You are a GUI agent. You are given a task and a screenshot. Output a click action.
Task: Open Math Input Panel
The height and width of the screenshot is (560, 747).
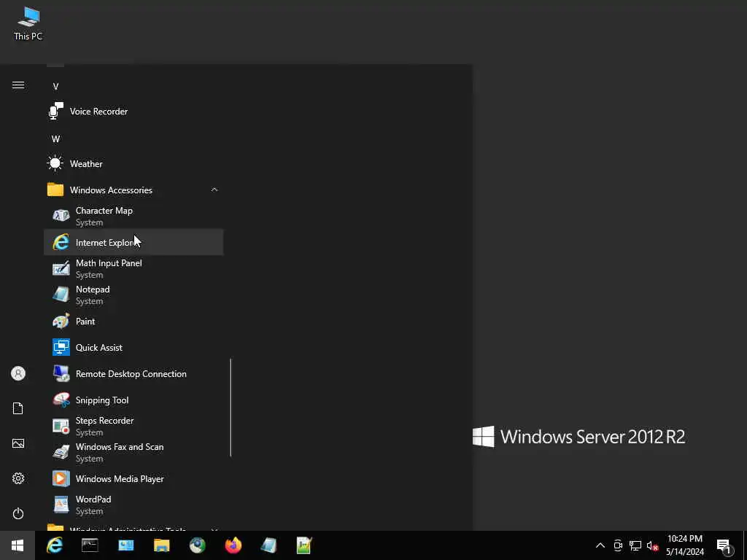[x=133, y=268]
